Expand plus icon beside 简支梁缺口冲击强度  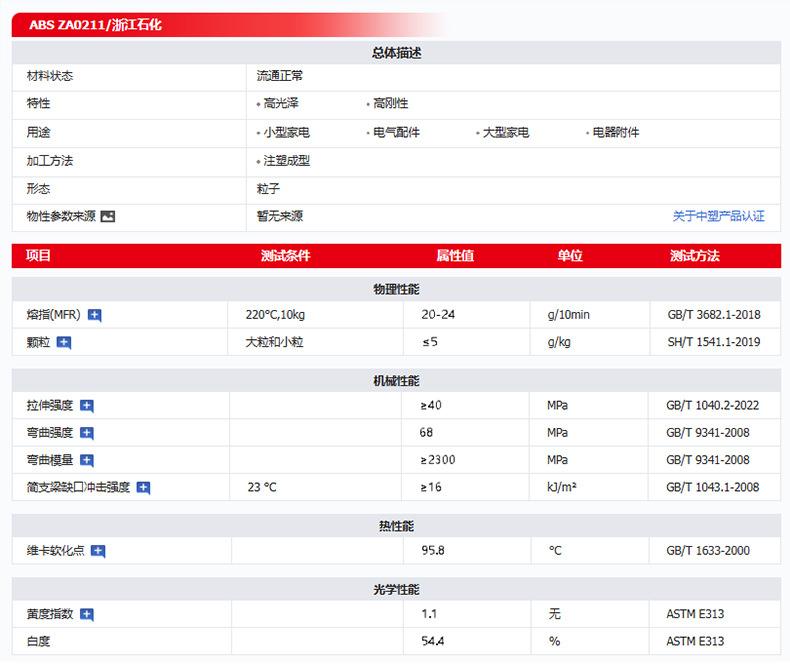143,488
